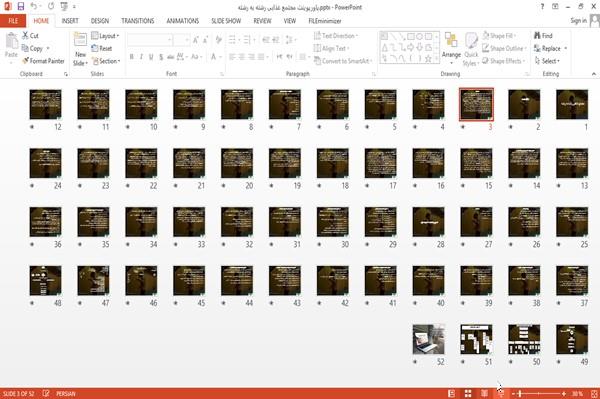The image size is (600, 399).
Task: Click the font size input box
Action: coord(181,40)
